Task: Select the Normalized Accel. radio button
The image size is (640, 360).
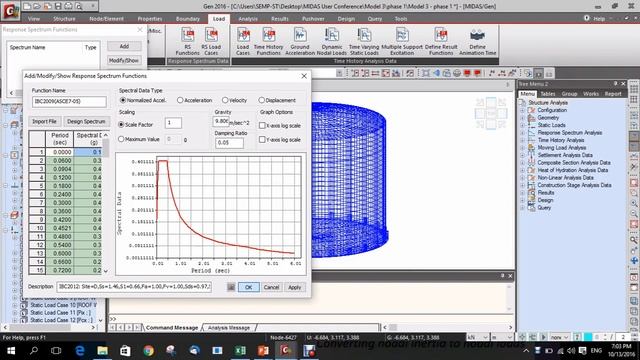Action: coord(122,100)
